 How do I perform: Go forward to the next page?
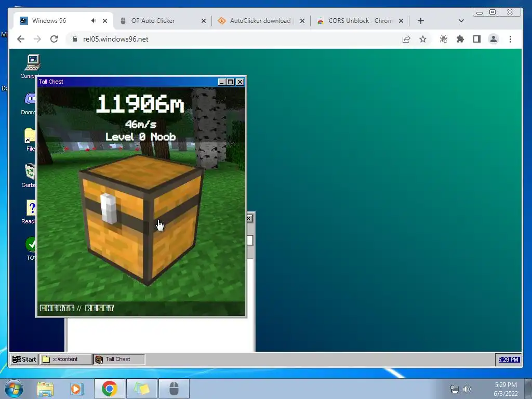coord(37,39)
